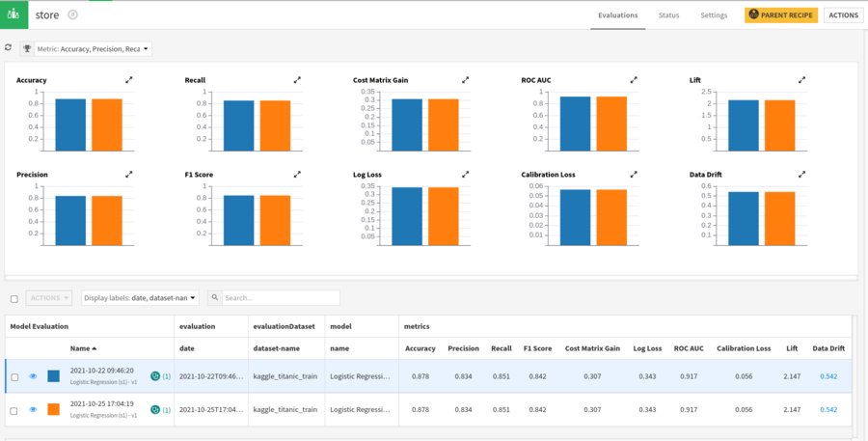Toggle eye visibility for the 2021-10-25 evaluation
Screen dimensions: 868x441
pos(33,410)
